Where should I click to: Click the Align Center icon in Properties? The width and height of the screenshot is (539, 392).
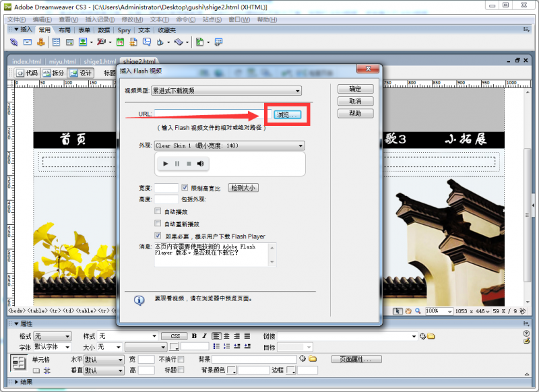click(226, 336)
